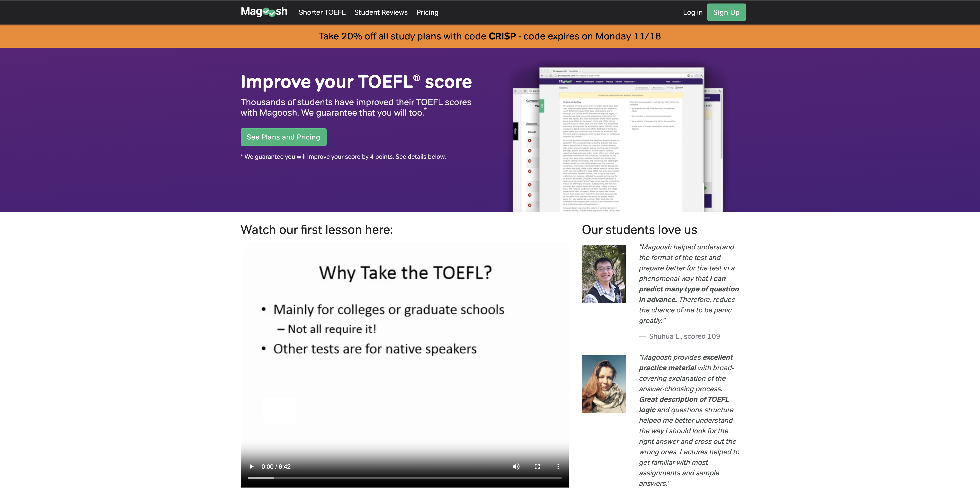Click the Improve your TOEFL score heading
The width and height of the screenshot is (980, 493).
coord(356,82)
